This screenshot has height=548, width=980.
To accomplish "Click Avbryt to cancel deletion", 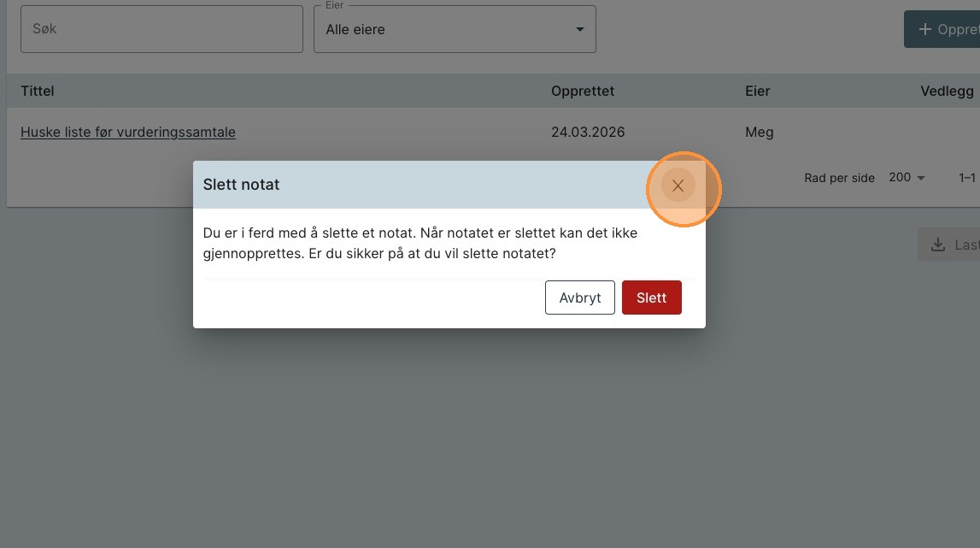I will [x=579, y=298].
